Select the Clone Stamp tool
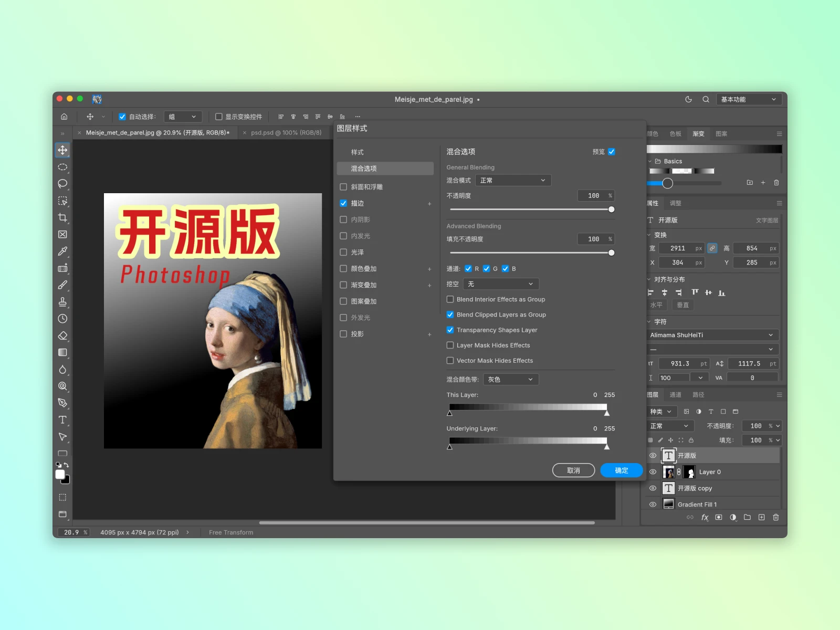 (x=62, y=302)
